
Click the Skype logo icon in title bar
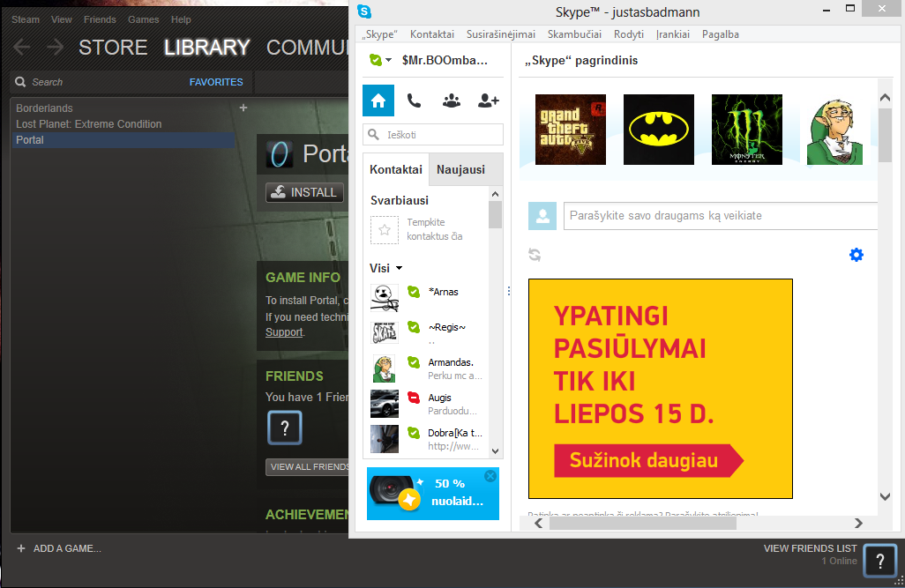click(364, 11)
